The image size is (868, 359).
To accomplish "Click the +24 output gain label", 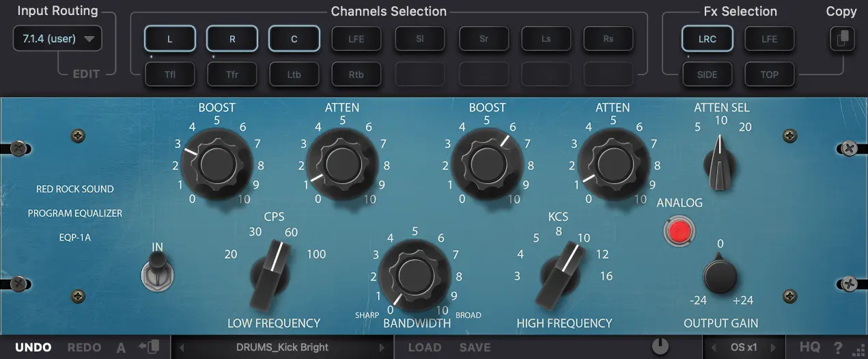I will 743,301.
